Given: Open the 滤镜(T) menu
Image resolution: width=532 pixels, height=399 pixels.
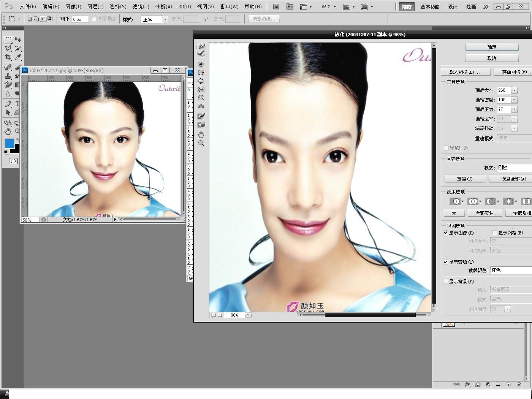Looking at the screenshot, I should tap(141, 6).
